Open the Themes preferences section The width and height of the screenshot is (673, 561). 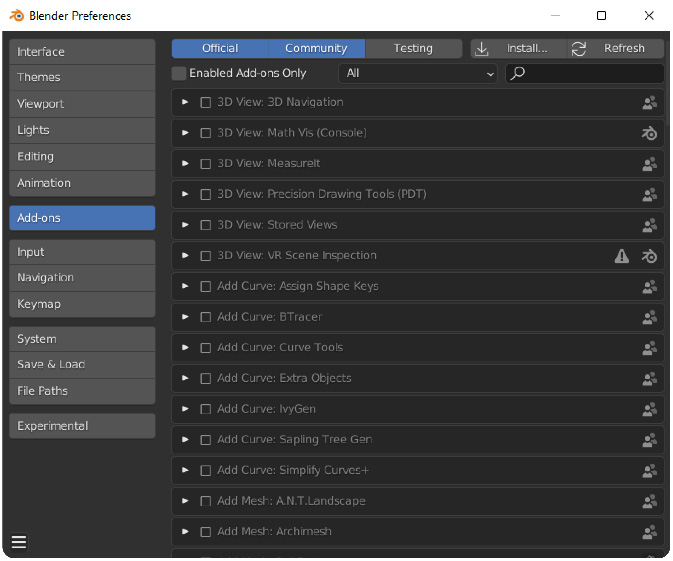[x=82, y=78]
